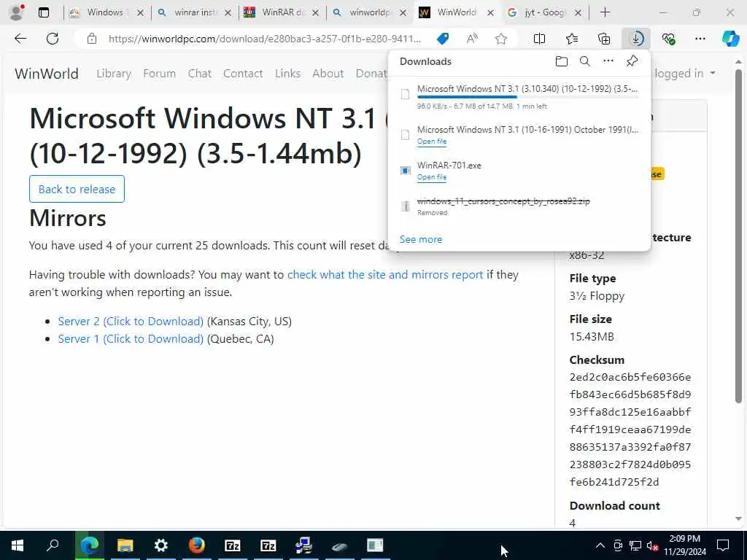Click the WinWorld site logo
This screenshot has width=747, height=560.
point(47,74)
